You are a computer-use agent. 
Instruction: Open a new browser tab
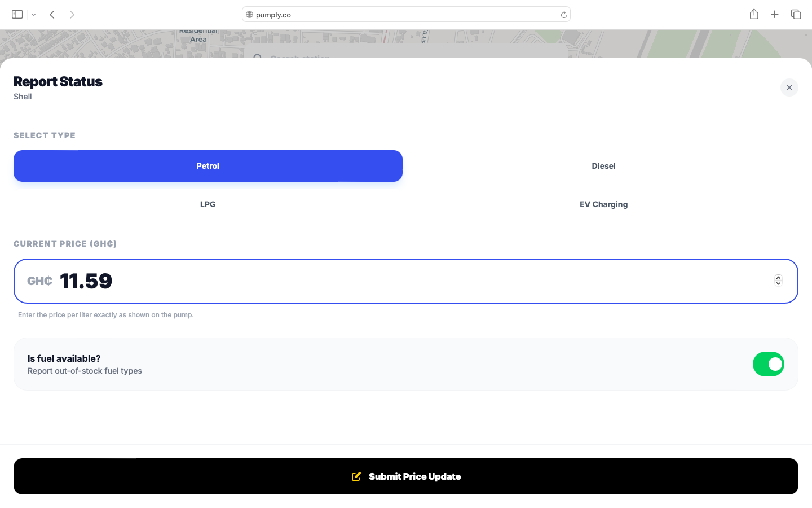pyautogui.click(x=775, y=14)
